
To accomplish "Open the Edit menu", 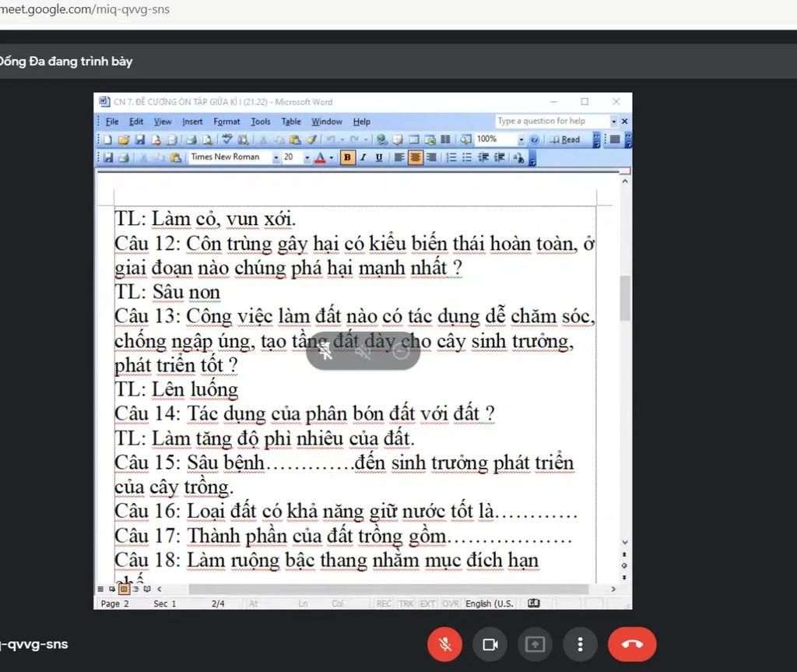I will (x=135, y=121).
